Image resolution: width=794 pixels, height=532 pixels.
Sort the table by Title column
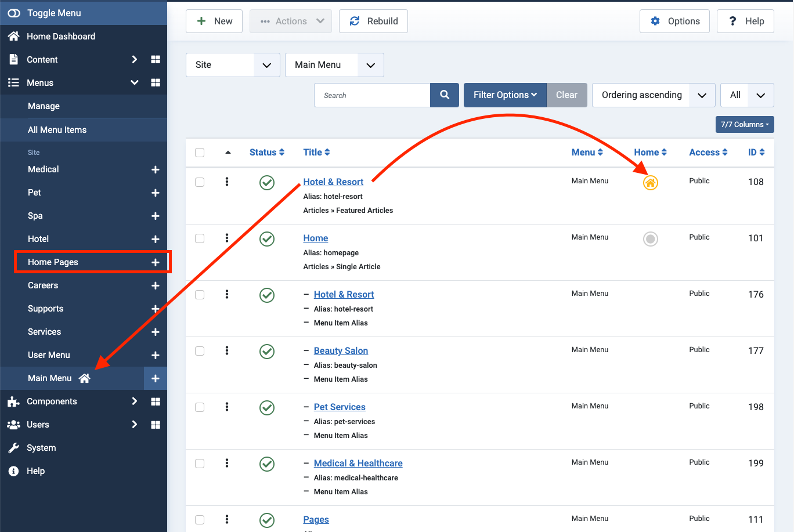click(316, 153)
